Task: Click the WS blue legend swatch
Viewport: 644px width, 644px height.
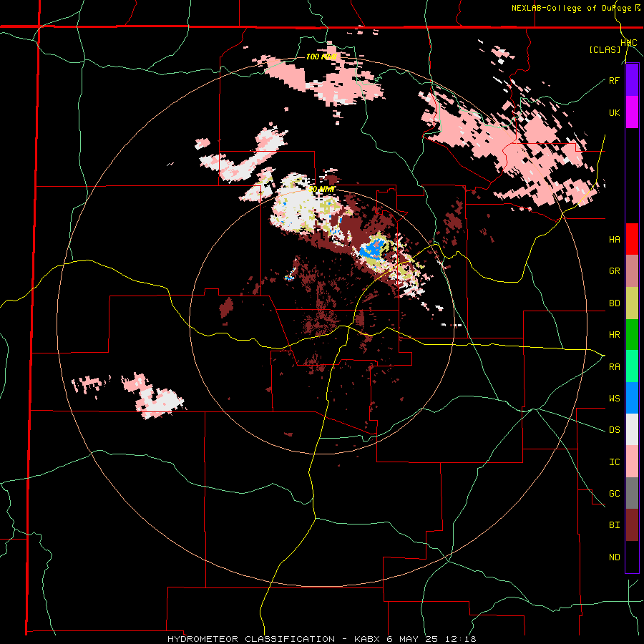Action: 632,398
